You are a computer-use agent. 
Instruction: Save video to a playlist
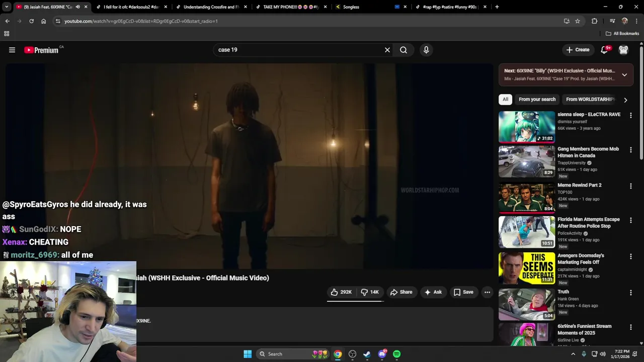pyautogui.click(x=463, y=292)
